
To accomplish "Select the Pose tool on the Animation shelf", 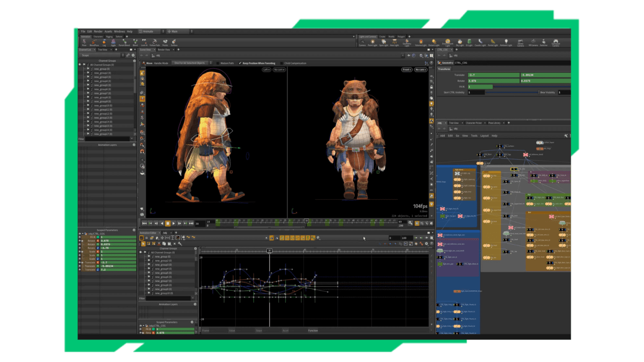I will 84,42.
